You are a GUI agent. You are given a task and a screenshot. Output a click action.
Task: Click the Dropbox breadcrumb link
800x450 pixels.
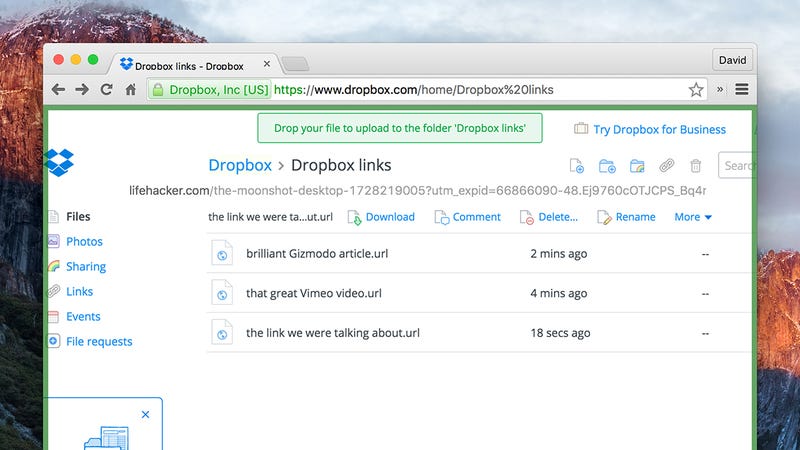pos(240,165)
